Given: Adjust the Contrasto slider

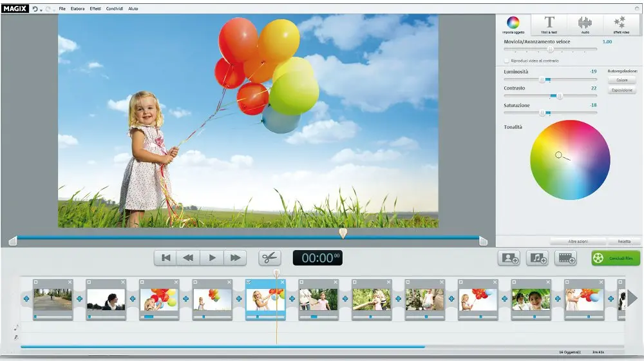Looking at the screenshot, I should point(551,96).
